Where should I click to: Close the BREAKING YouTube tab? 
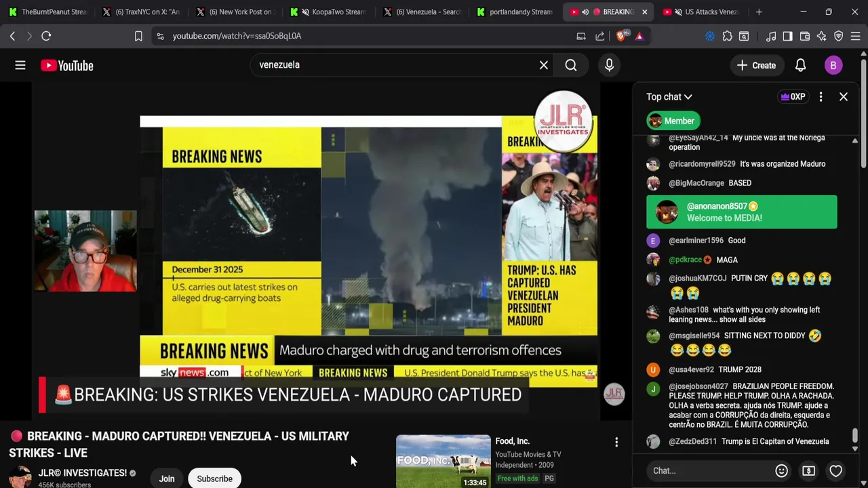coord(644,12)
